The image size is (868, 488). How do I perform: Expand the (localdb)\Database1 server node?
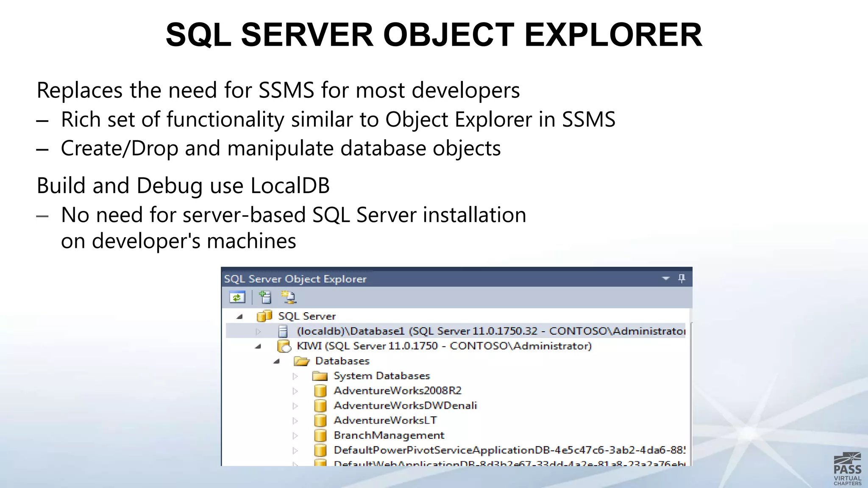click(x=258, y=331)
